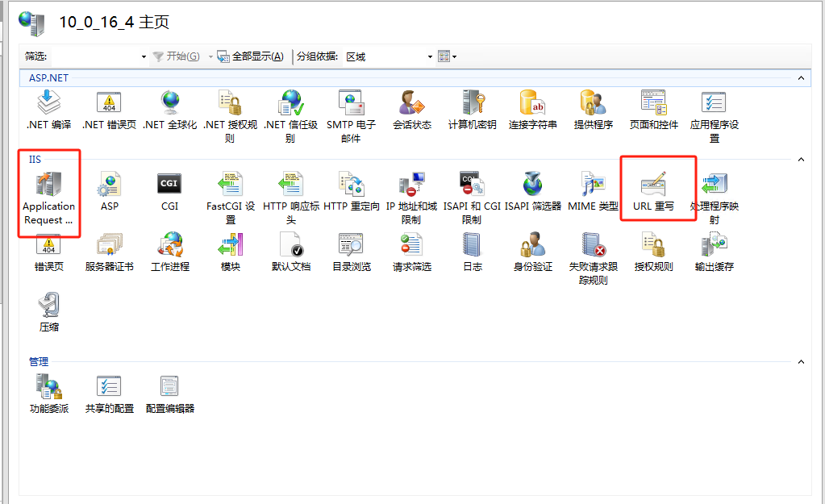This screenshot has height=504, width=825.
Task: Open 压缩 feature
Action: (x=49, y=313)
